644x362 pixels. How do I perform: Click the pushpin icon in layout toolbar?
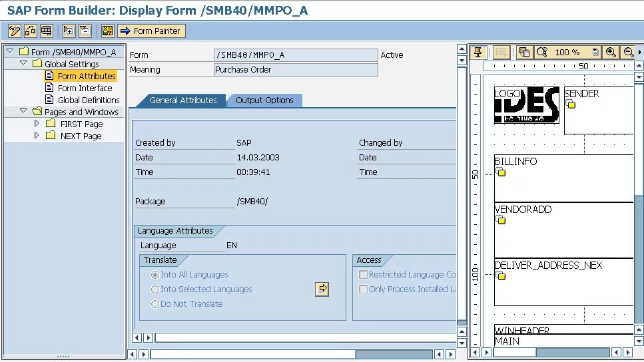click(x=478, y=52)
